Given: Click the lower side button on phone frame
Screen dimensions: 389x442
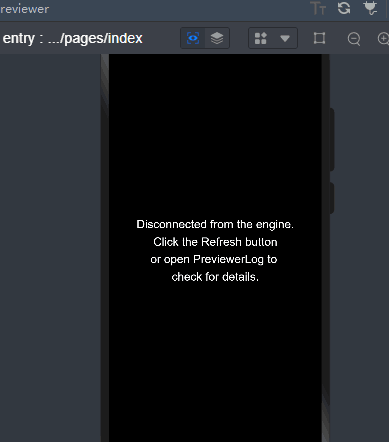Looking at the screenshot, I should point(332,198).
